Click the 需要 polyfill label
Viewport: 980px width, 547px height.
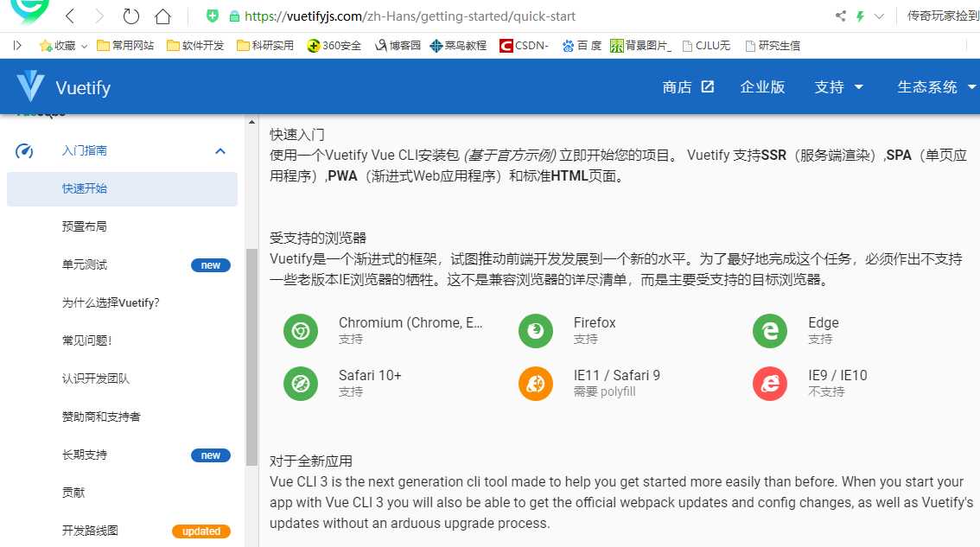(604, 391)
